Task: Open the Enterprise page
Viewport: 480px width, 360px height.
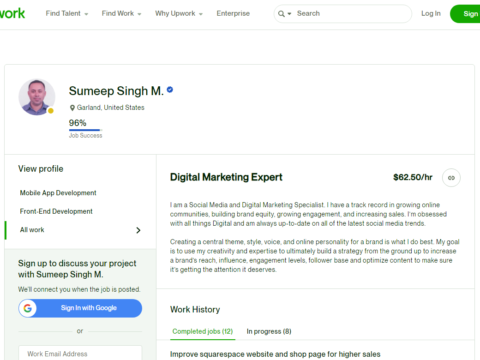Action: (x=233, y=13)
